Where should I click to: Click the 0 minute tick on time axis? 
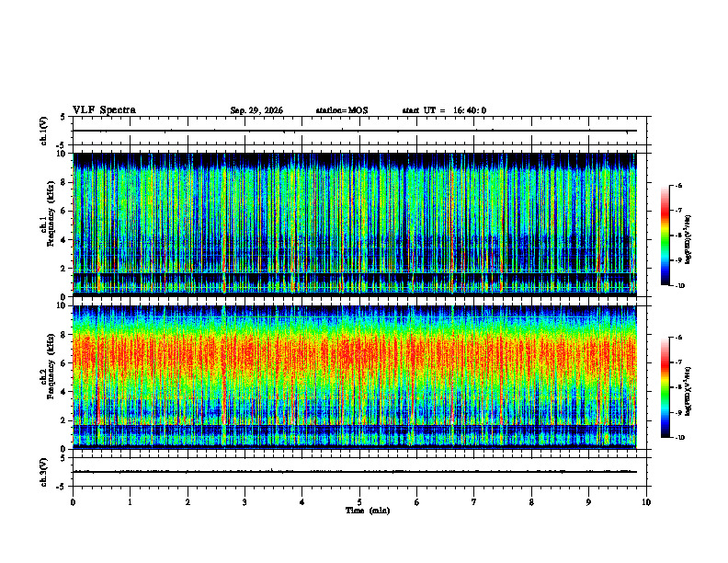click(x=73, y=502)
